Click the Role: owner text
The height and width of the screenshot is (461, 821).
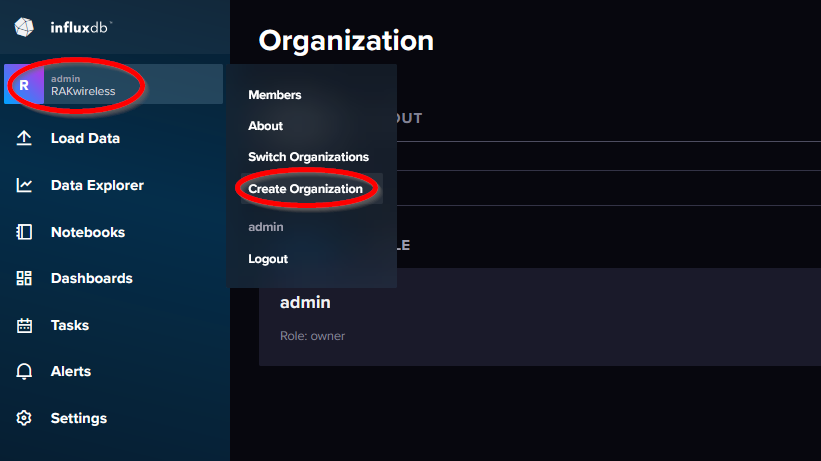point(313,336)
